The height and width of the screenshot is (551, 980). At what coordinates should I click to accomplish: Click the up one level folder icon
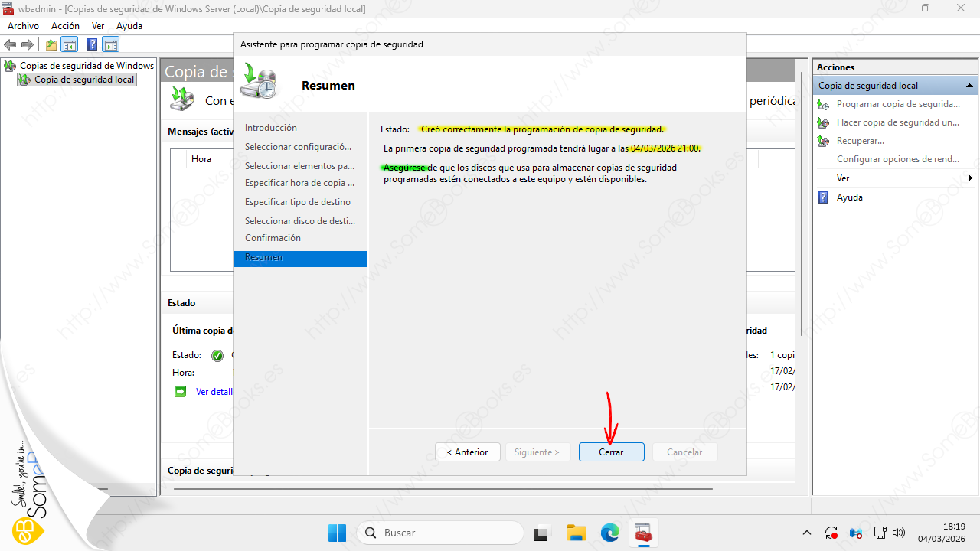(x=51, y=44)
